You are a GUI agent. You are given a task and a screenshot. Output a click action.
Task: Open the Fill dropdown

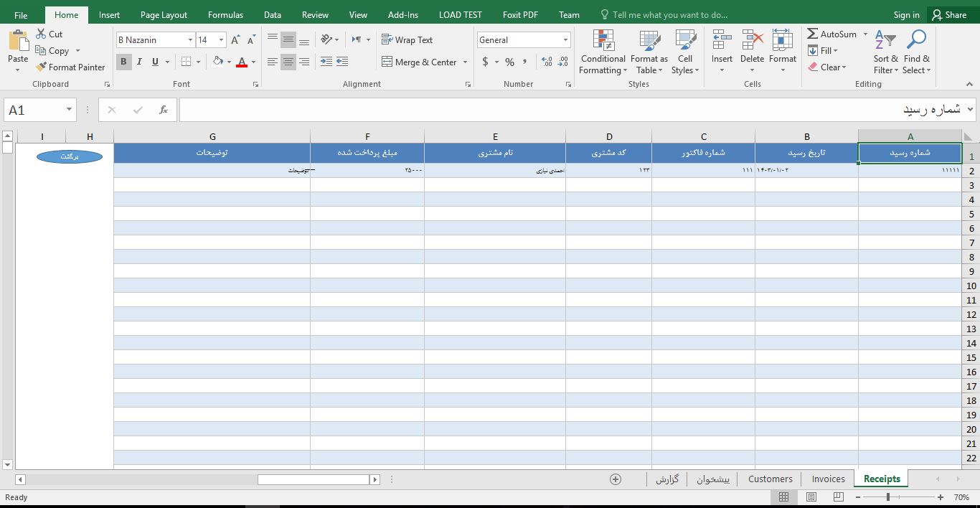pos(823,50)
